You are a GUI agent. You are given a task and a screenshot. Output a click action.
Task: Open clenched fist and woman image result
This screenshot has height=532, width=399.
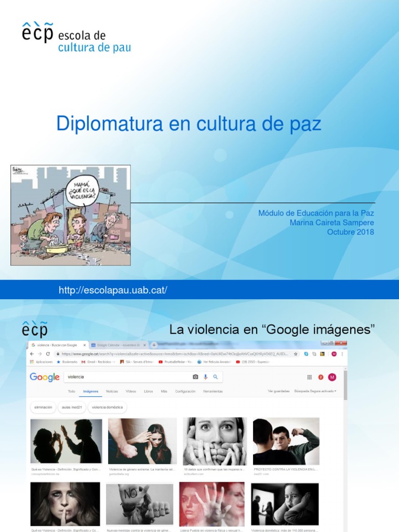click(142, 441)
